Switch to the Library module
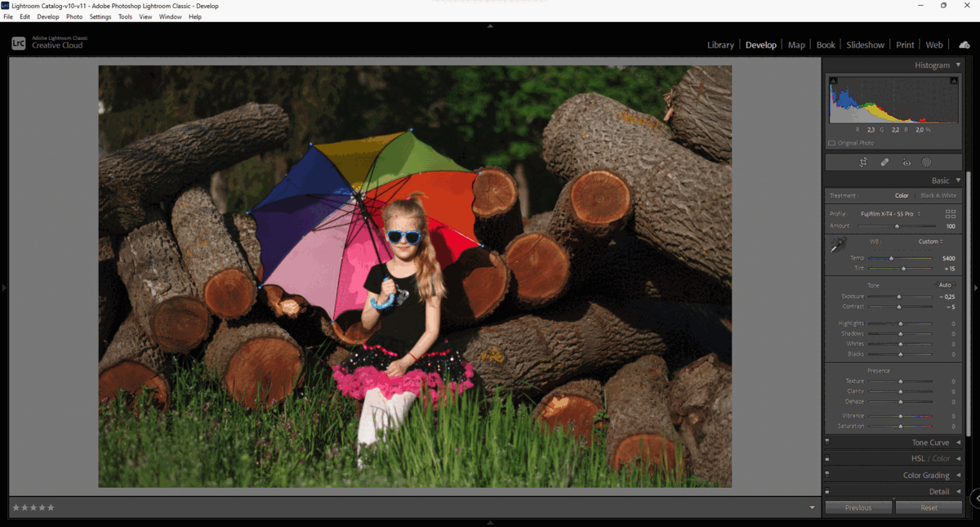 [720, 45]
